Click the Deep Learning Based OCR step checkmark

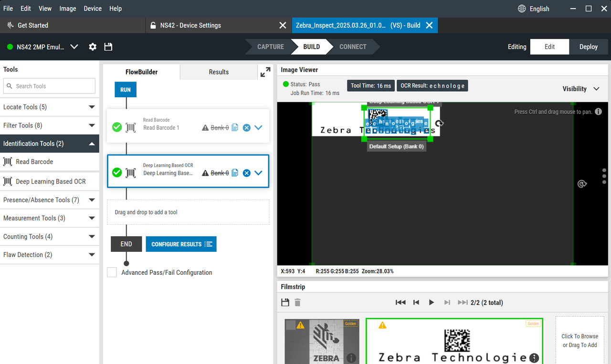click(117, 173)
